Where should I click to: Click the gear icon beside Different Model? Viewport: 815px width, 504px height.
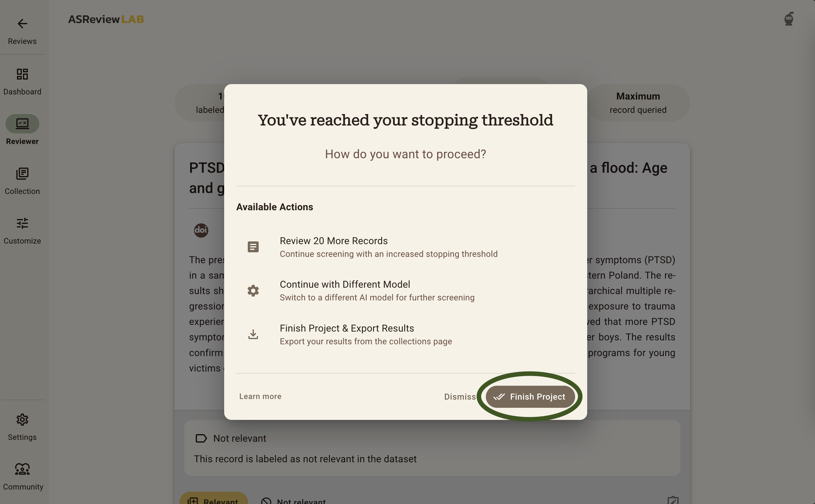click(x=253, y=291)
